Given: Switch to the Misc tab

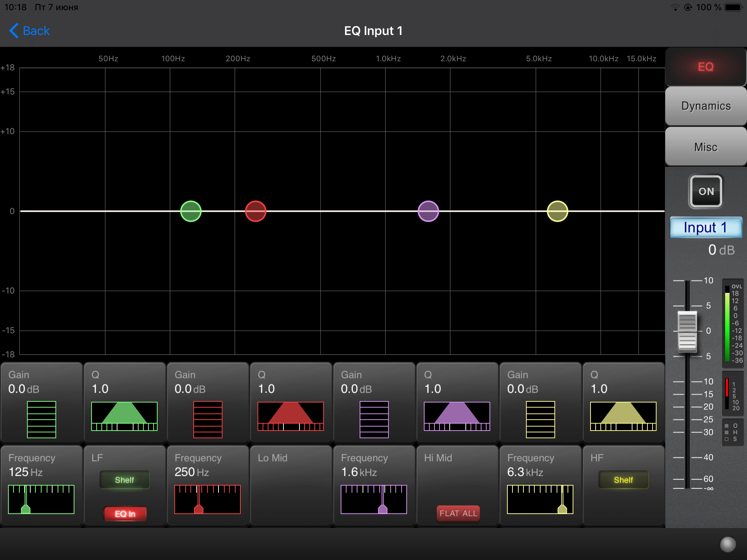Looking at the screenshot, I should pyautogui.click(x=705, y=147).
